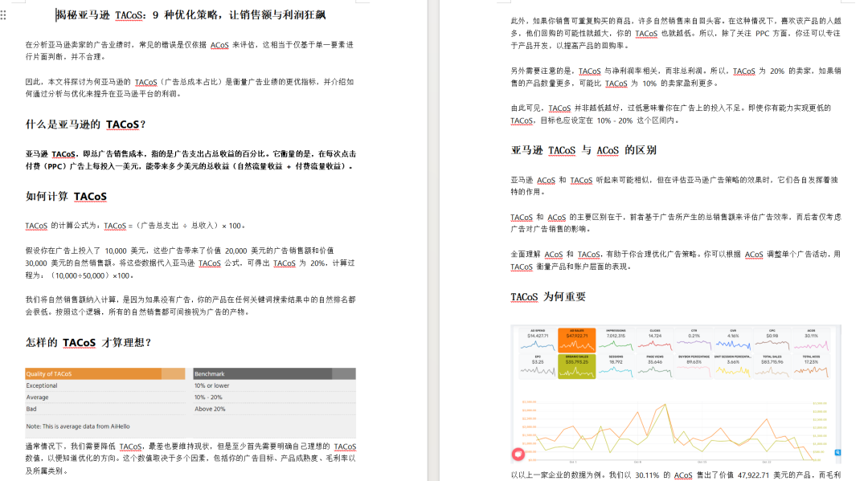Click the 'Oct 8' label on chart axis
The image size is (868, 481).
pyautogui.click(x=637, y=462)
